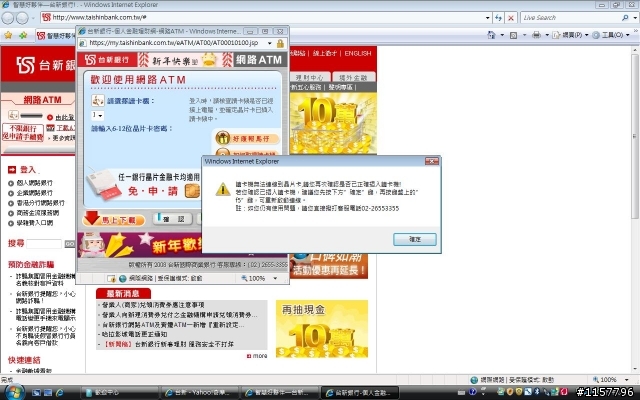Click the 10萬 gold coins banner

[333, 123]
